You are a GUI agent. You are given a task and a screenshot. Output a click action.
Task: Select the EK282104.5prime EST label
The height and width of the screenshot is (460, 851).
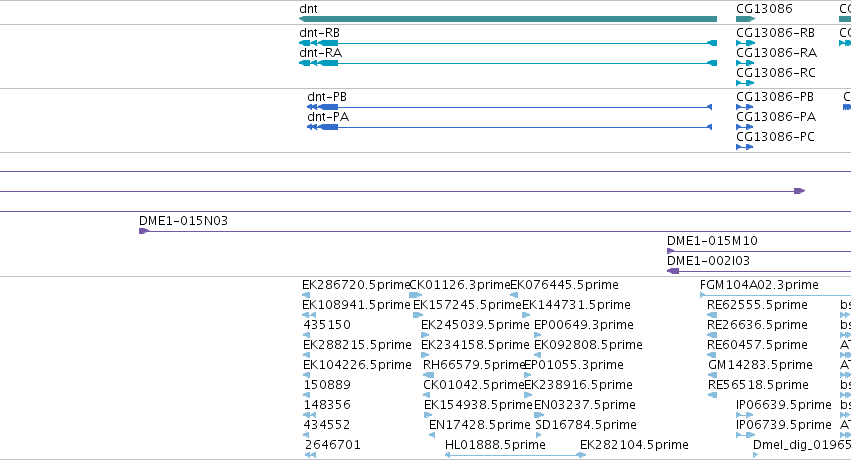click(x=634, y=445)
